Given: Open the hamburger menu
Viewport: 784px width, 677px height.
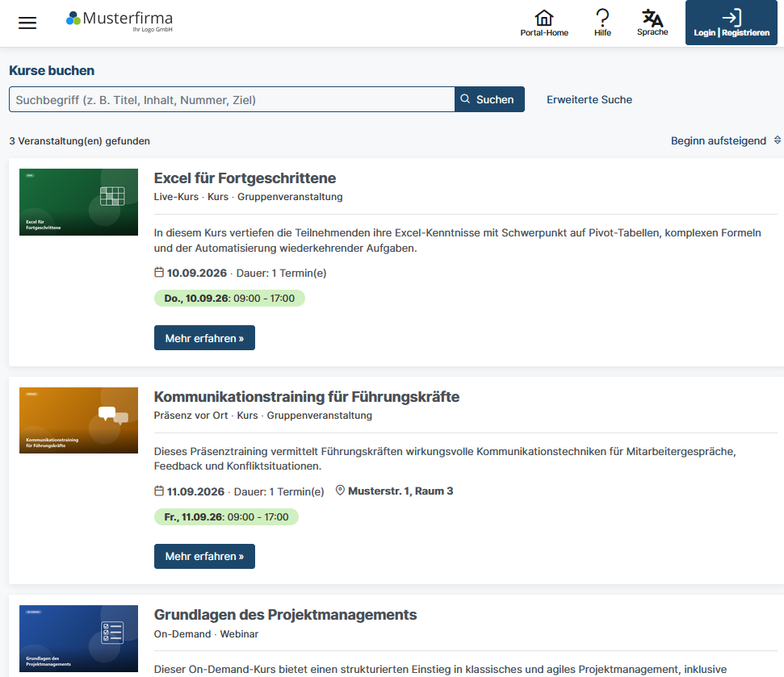Looking at the screenshot, I should [x=27, y=23].
